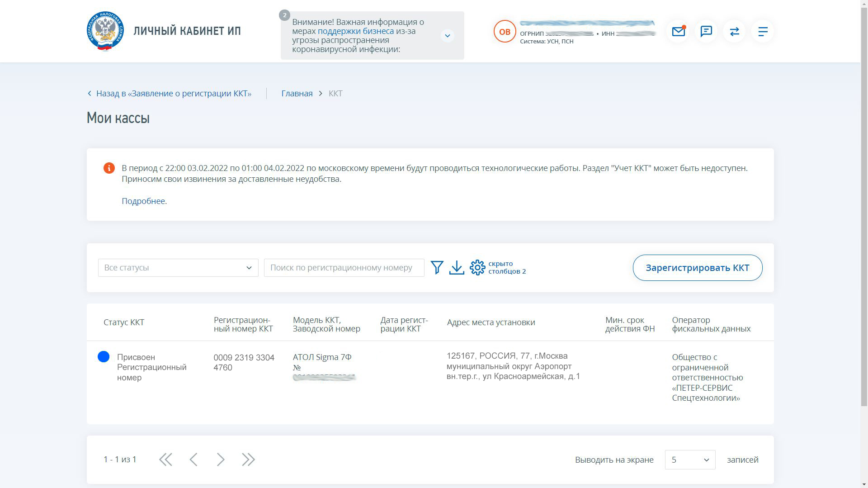Click the orange OB user avatar
Viewport: 868px width, 488px height.
click(505, 32)
